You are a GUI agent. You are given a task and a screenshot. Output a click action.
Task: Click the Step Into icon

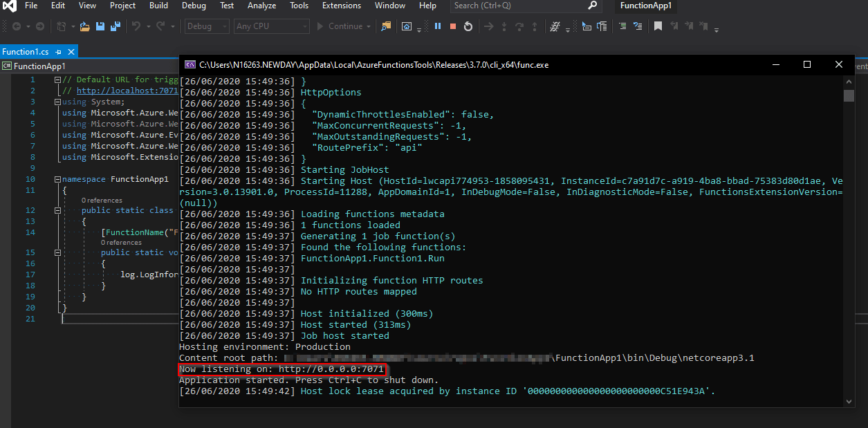pyautogui.click(x=504, y=26)
